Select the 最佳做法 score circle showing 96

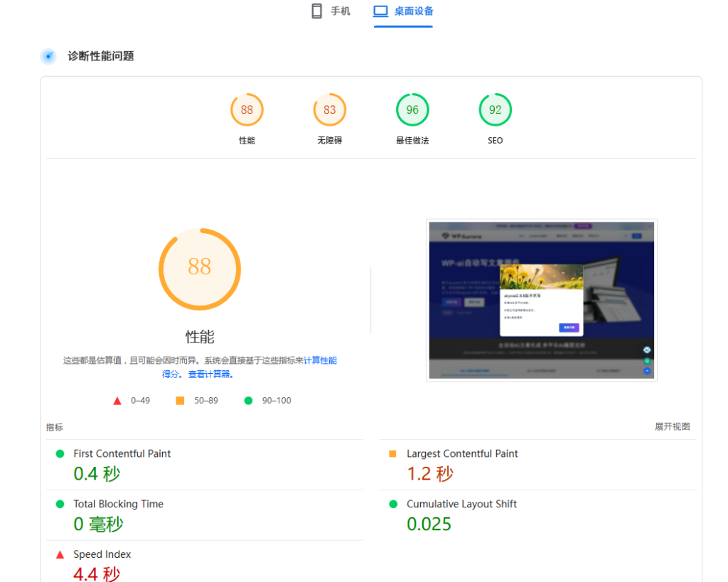[x=412, y=109]
